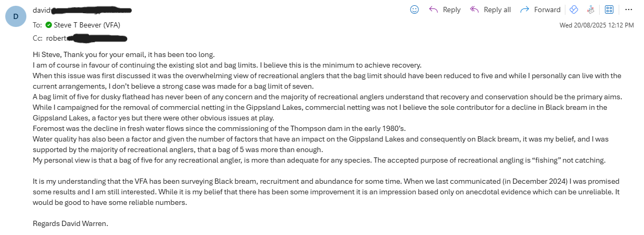Click the green presence status icon
644x235 pixels.
(x=49, y=24)
